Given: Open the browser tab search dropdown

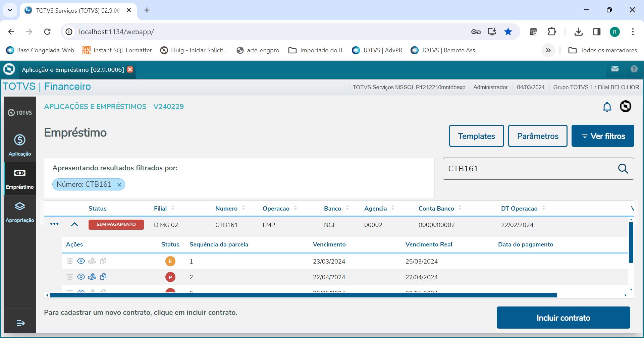Looking at the screenshot, I should (x=10, y=10).
